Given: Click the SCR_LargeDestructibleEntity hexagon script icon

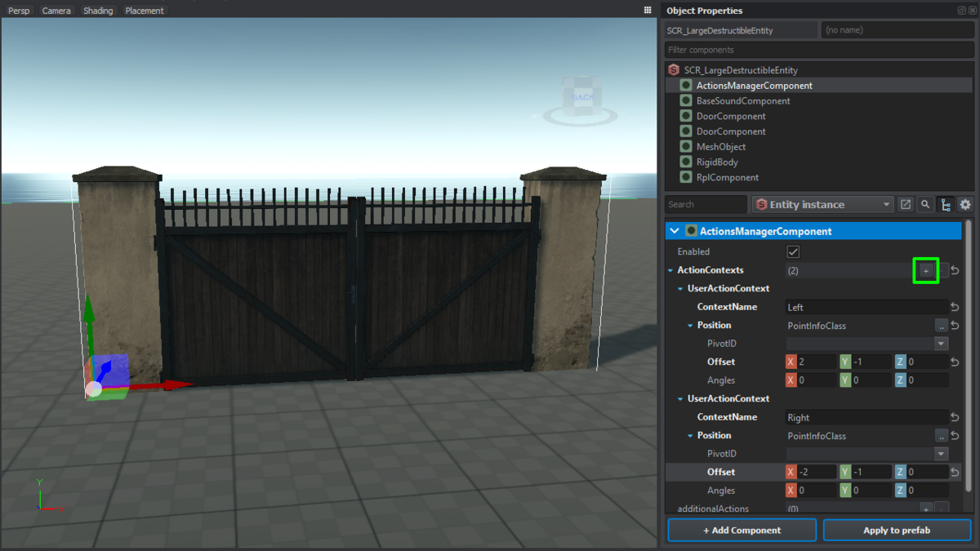Looking at the screenshot, I should [673, 69].
